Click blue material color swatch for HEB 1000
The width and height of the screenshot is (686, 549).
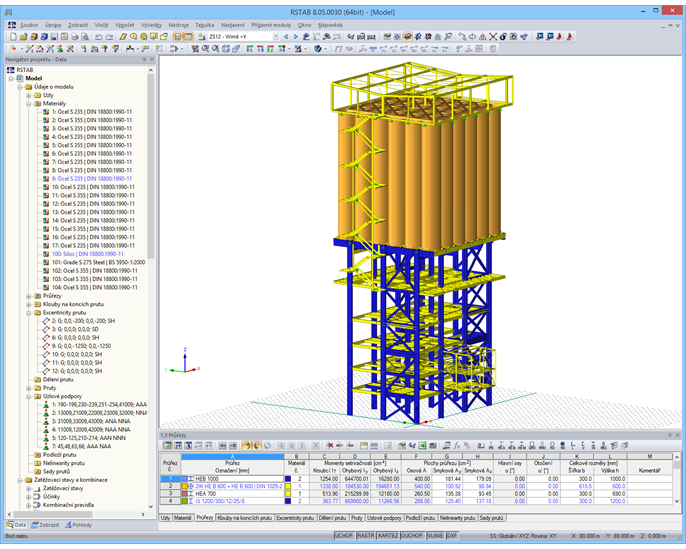pos(288,479)
